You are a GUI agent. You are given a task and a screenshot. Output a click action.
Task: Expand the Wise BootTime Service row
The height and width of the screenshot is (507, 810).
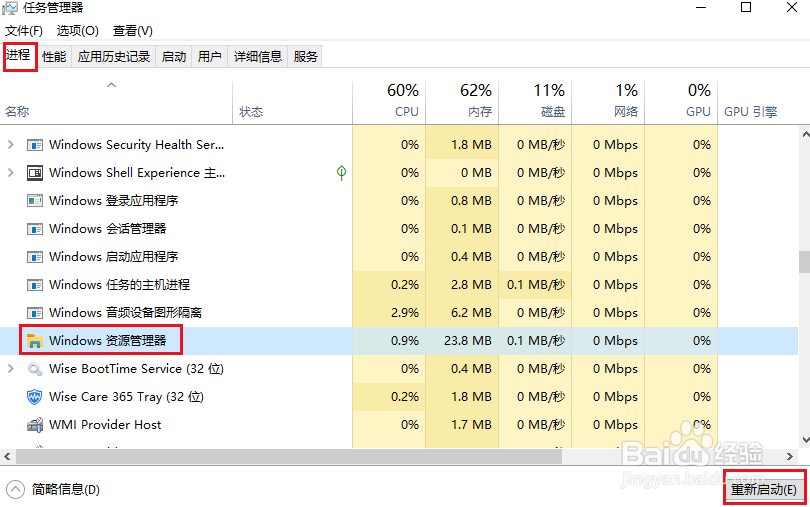point(10,368)
